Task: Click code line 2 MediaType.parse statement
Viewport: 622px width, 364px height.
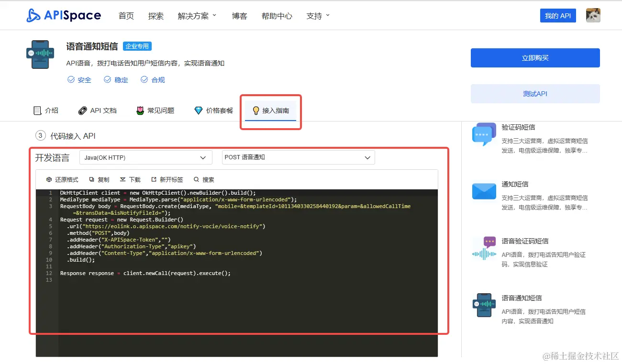Action: pos(178,199)
